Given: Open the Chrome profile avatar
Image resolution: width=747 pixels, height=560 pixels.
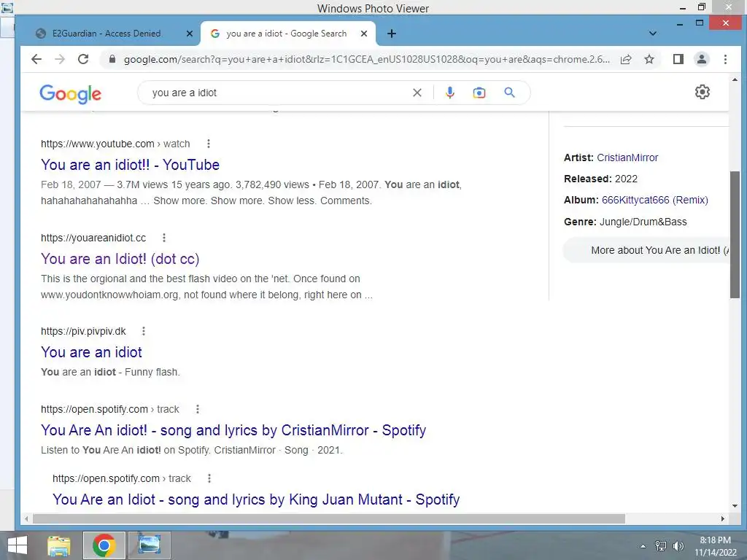Looking at the screenshot, I should tap(701, 59).
